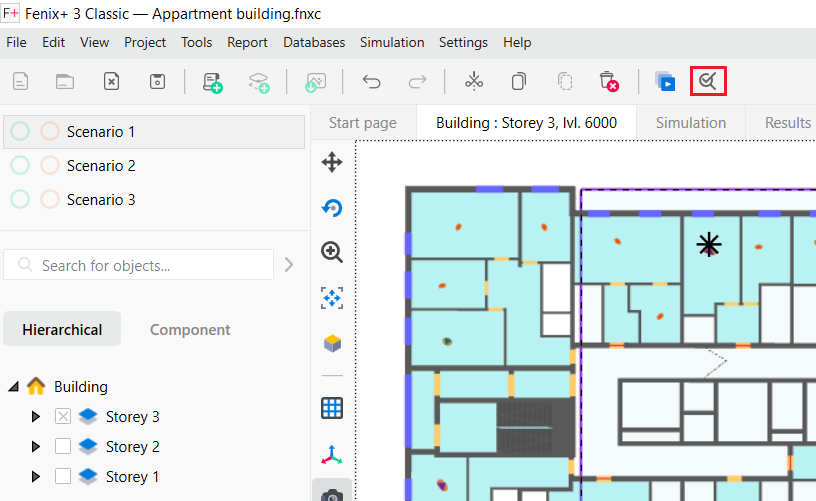The image size is (816, 501).
Task: Open the Project menu
Action: tap(145, 43)
